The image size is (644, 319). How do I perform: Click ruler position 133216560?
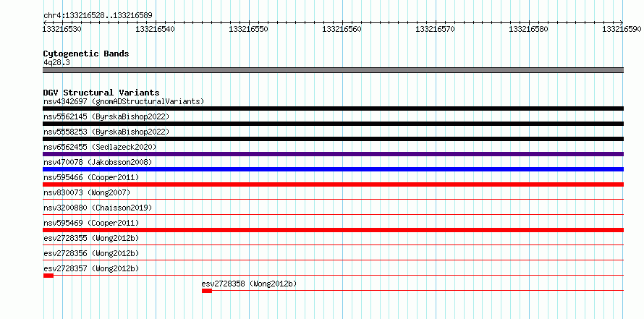(342, 29)
